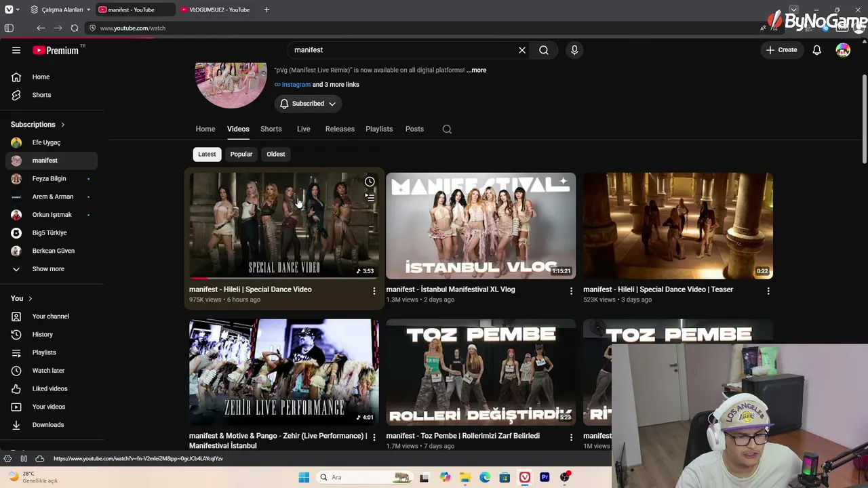868x488 pixels.
Task: Open Big5 Türkiye subscription channel
Action: point(52,233)
